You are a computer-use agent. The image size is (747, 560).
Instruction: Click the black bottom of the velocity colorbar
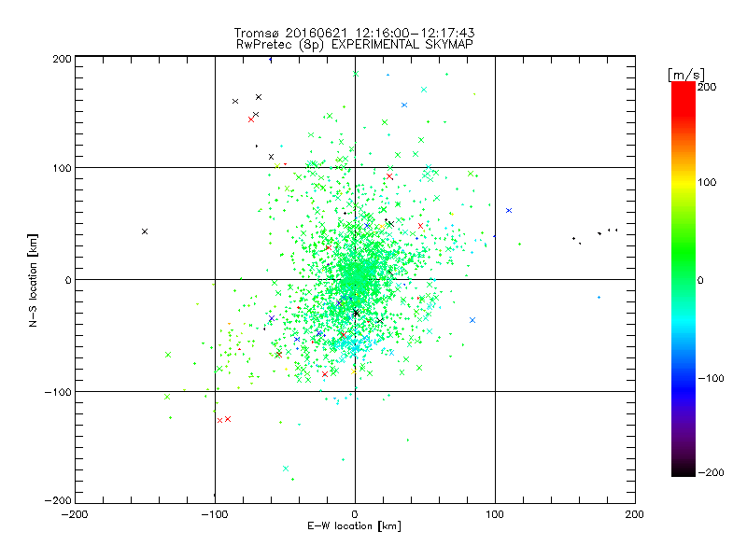point(684,469)
